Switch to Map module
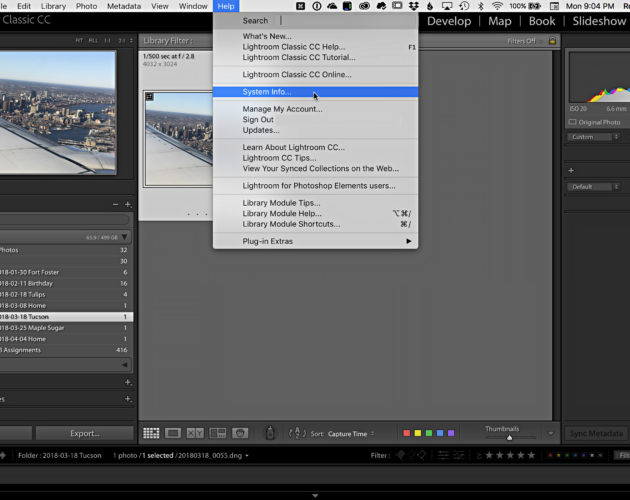The height and width of the screenshot is (500, 630). click(499, 21)
